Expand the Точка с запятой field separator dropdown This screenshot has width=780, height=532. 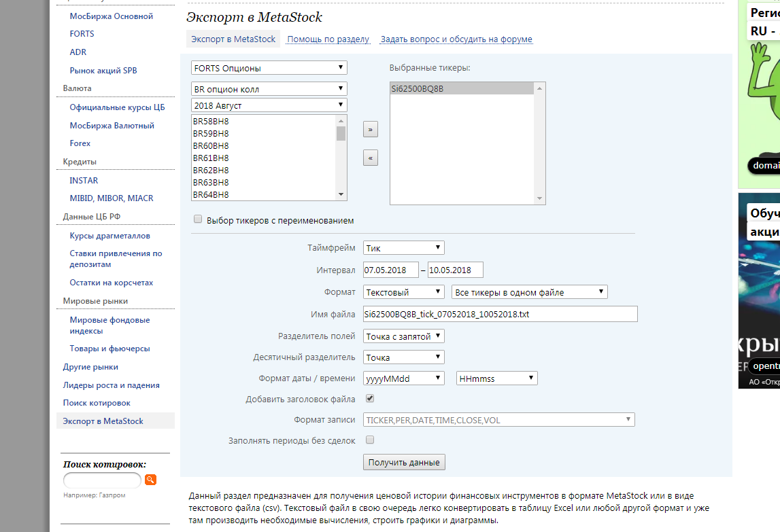point(403,336)
